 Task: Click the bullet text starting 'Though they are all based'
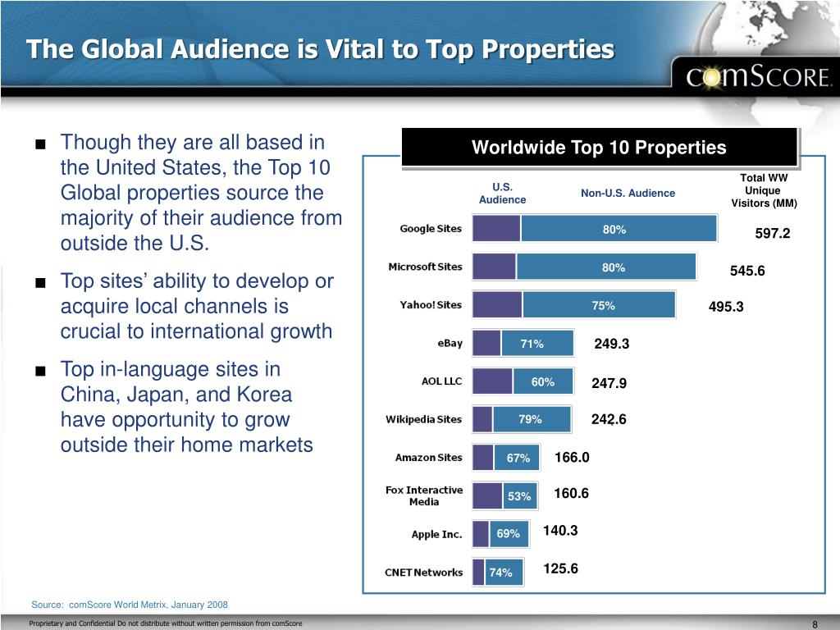201,192
